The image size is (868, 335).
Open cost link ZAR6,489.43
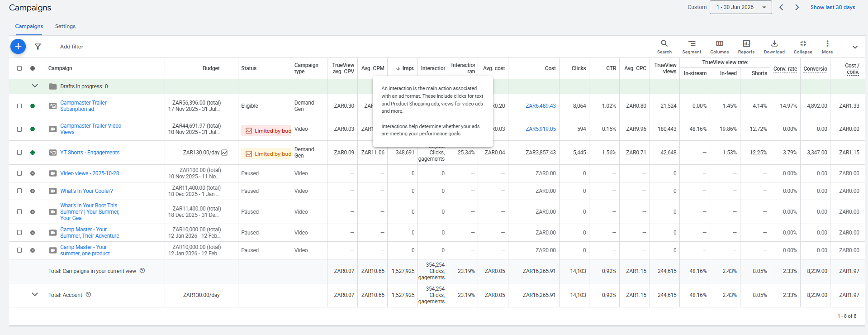click(541, 106)
